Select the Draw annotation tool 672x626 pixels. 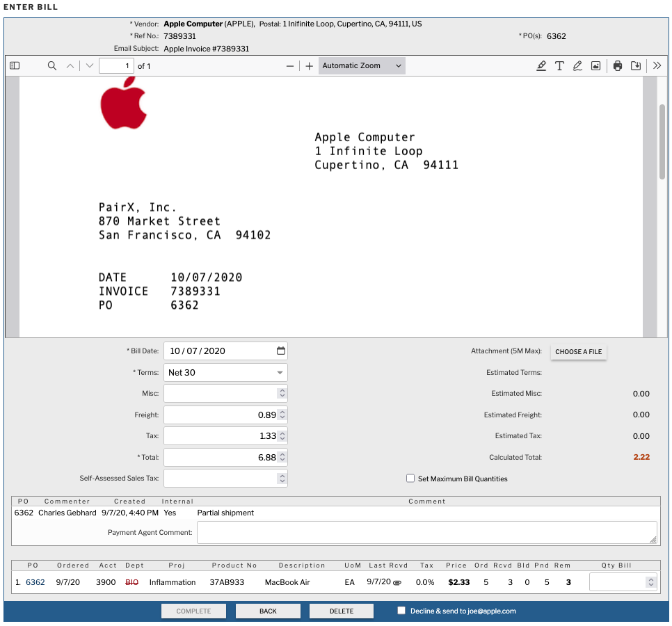pyautogui.click(x=577, y=65)
